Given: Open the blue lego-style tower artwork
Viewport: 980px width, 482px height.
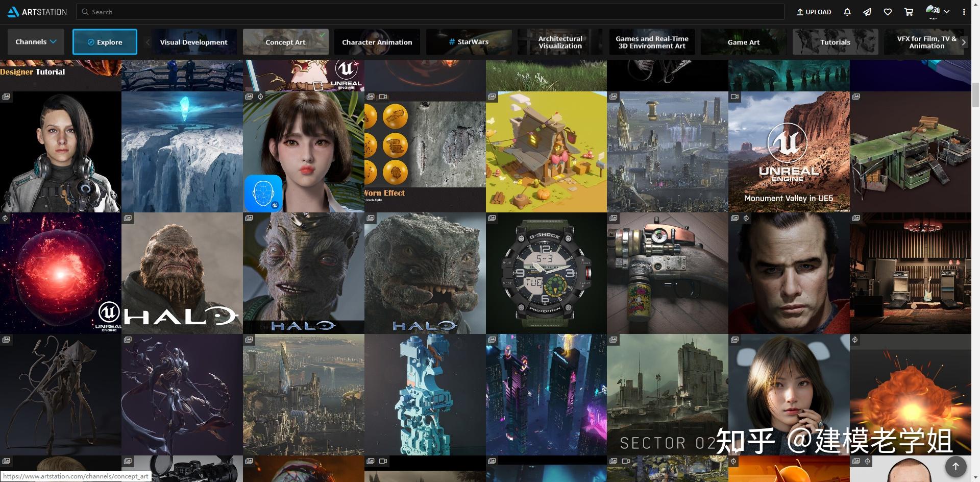Looking at the screenshot, I should 425,395.
